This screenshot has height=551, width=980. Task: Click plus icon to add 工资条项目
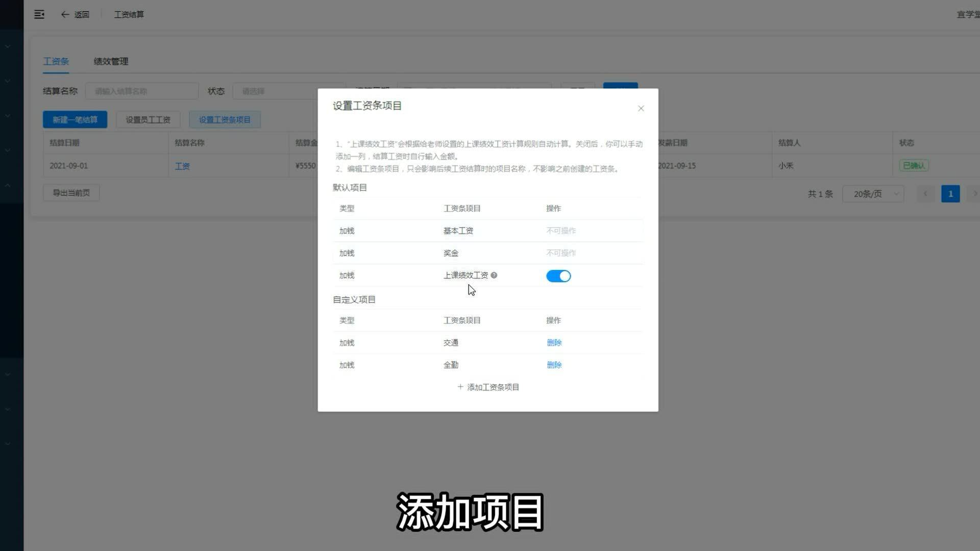click(x=460, y=387)
